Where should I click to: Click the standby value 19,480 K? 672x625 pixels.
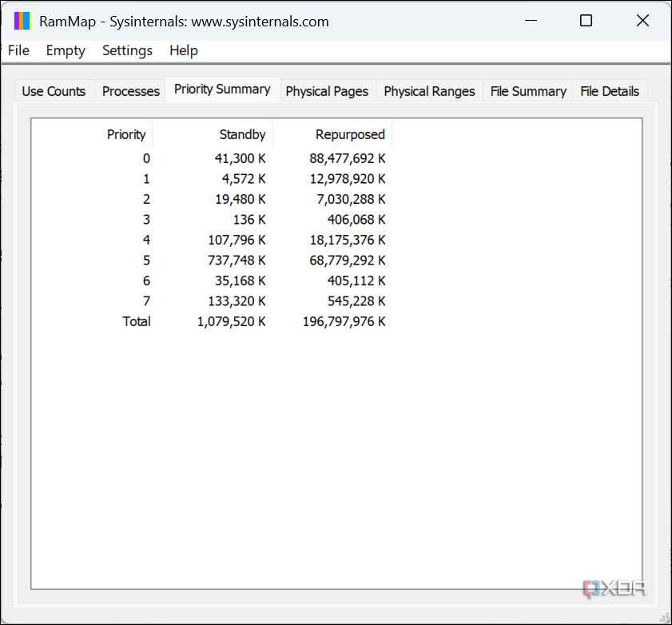(240, 199)
